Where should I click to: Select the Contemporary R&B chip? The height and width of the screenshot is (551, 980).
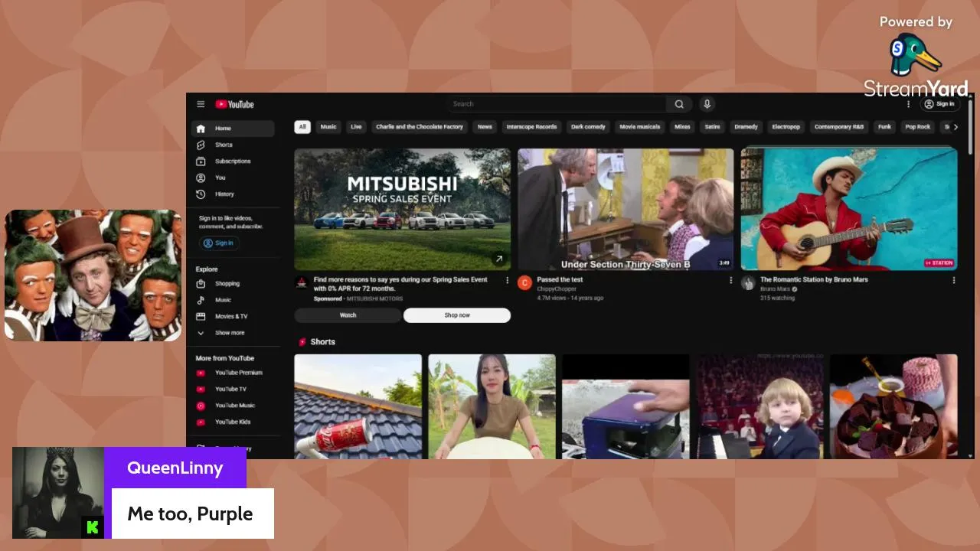coord(839,127)
